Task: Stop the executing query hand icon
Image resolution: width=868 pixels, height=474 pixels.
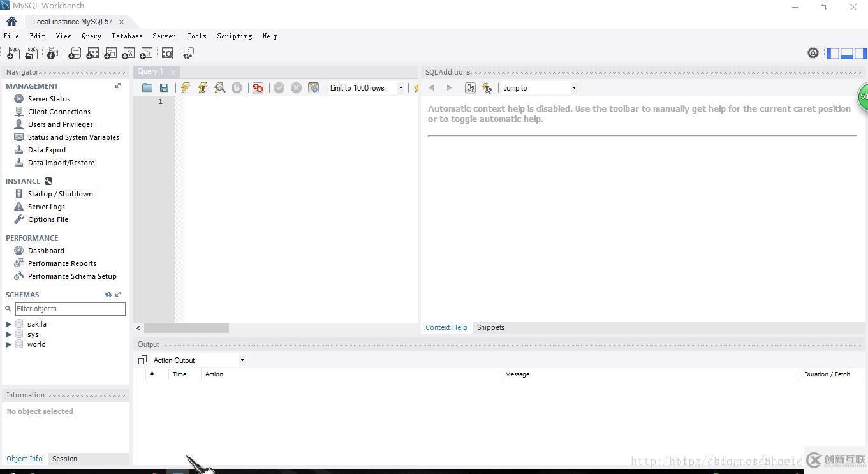Action: tap(237, 88)
